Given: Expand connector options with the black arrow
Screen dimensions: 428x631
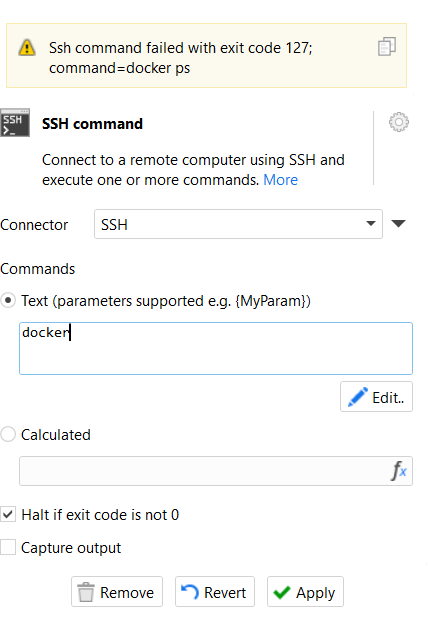Looking at the screenshot, I should click(398, 224).
